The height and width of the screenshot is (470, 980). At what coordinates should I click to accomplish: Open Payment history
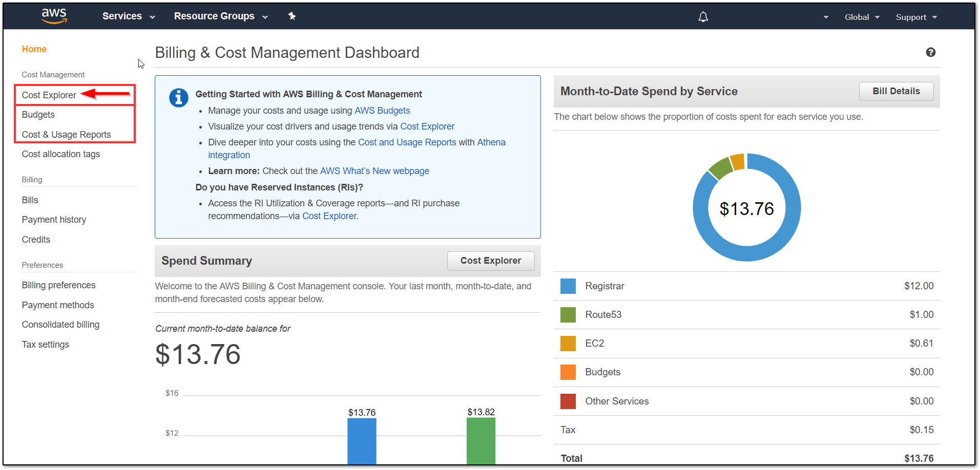[54, 220]
